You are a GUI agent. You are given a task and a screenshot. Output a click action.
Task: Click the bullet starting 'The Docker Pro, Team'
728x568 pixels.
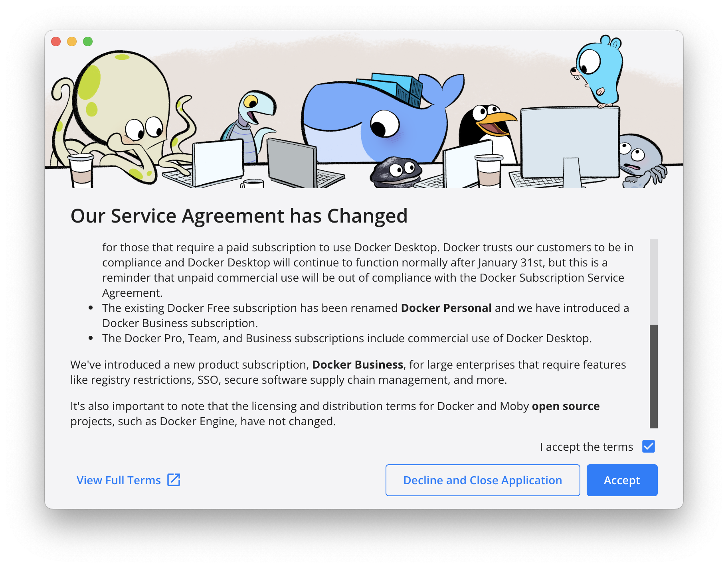pyautogui.click(x=347, y=338)
